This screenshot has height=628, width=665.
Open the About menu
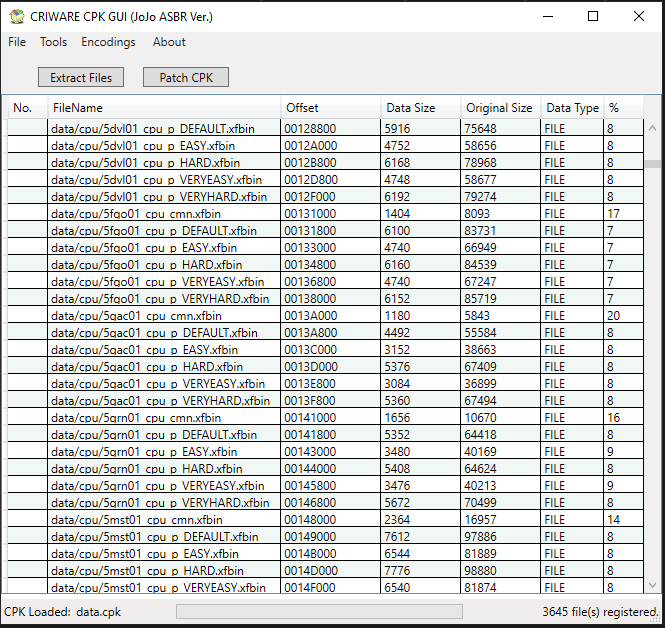tap(169, 42)
